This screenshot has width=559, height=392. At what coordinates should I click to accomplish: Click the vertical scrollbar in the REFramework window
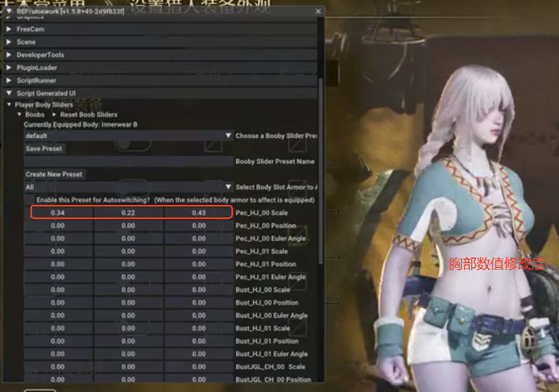click(321, 171)
